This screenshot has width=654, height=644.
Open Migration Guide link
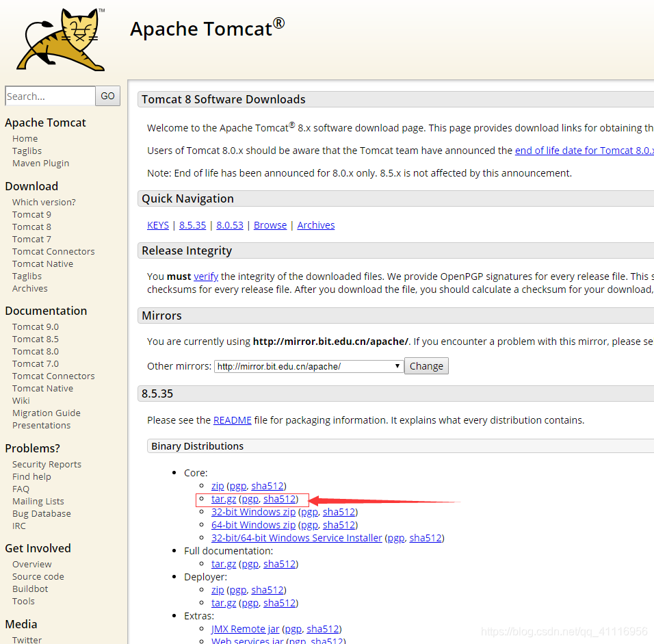click(x=47, y=413)
